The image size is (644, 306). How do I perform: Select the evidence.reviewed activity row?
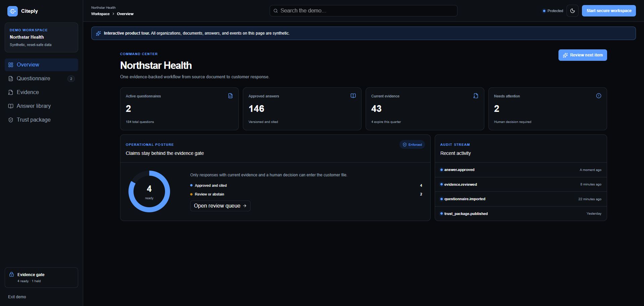point(521,184)
